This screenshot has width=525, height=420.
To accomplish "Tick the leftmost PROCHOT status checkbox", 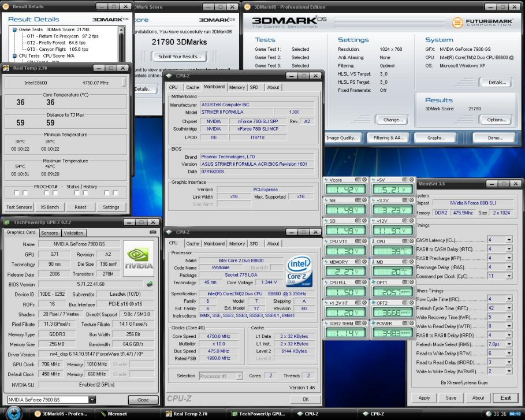I will click(16, 193).
